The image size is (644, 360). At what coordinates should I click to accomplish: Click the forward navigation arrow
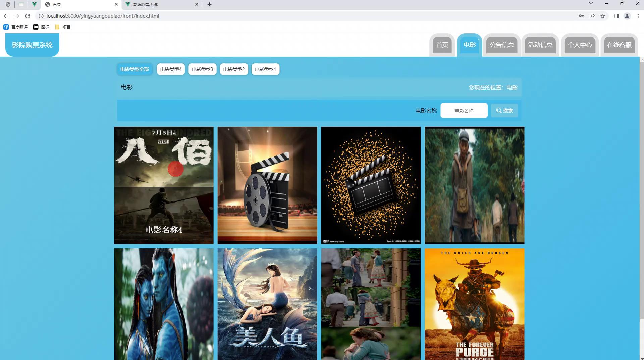17,16
